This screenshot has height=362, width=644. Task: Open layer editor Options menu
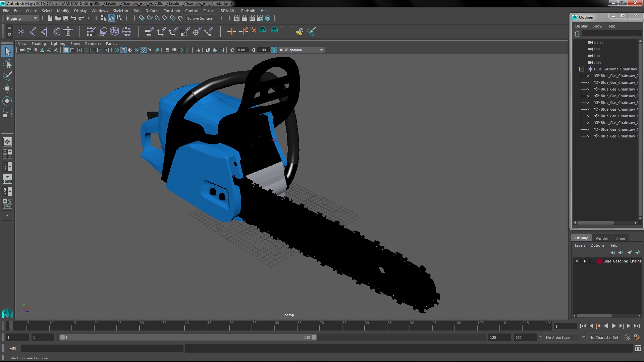pyautogui.click(x=597, y=245)
